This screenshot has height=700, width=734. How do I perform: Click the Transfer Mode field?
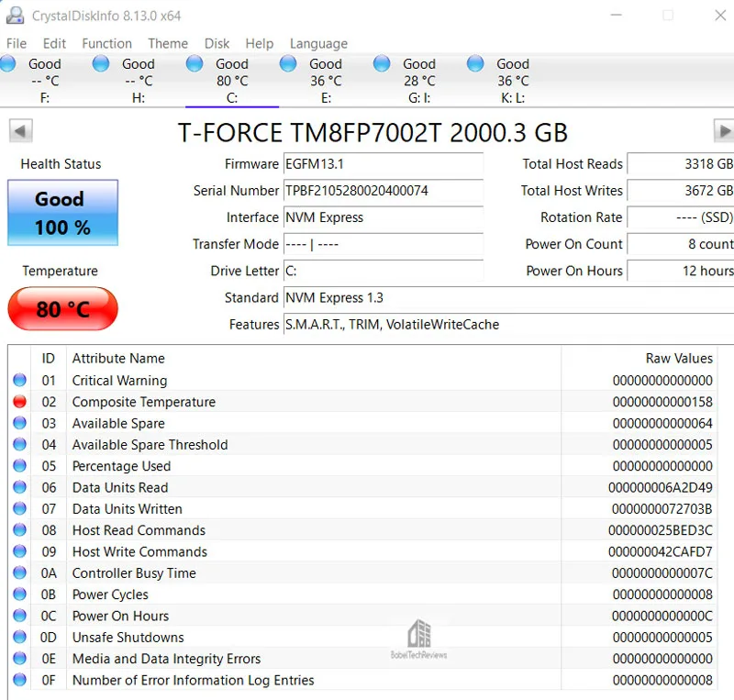point(384,244)
